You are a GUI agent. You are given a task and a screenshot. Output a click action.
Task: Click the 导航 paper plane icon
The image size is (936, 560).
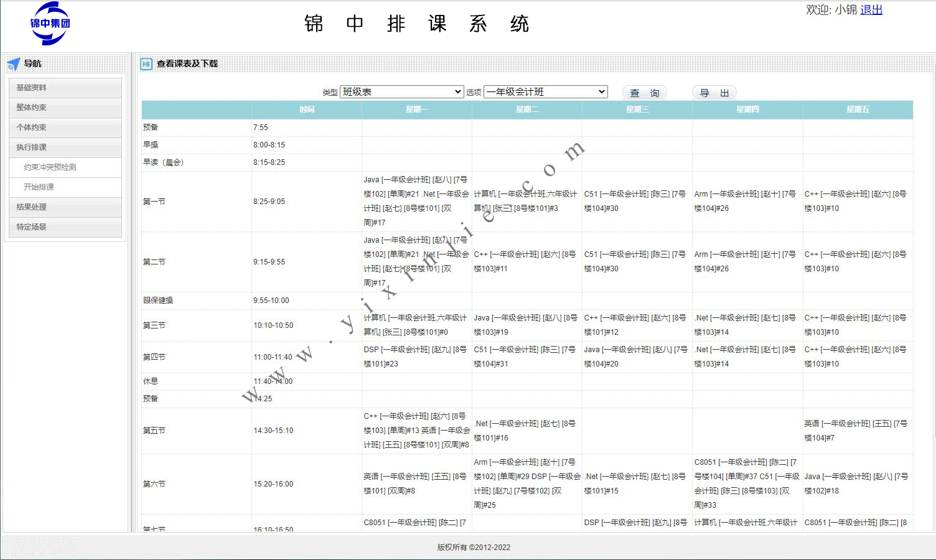point(14,63)
